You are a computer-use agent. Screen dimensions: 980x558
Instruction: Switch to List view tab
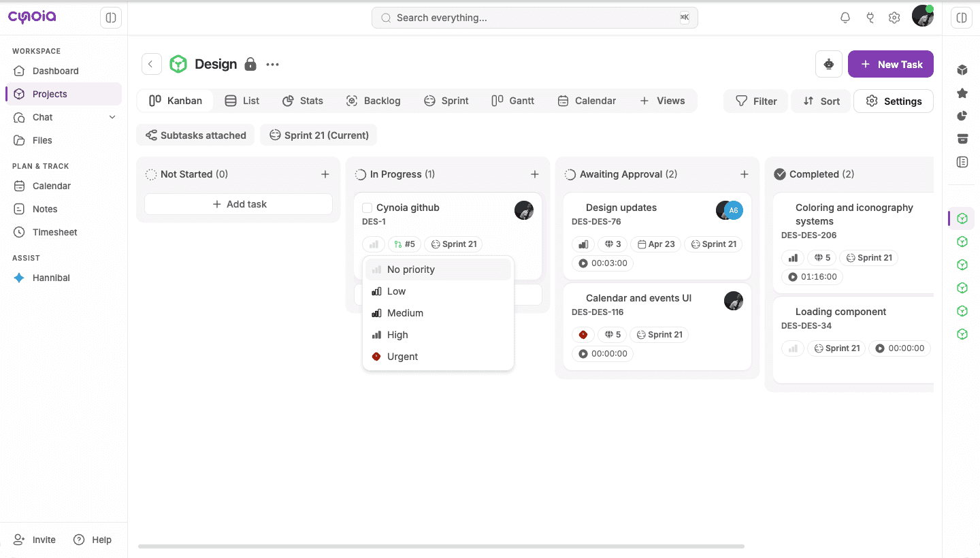242,101
